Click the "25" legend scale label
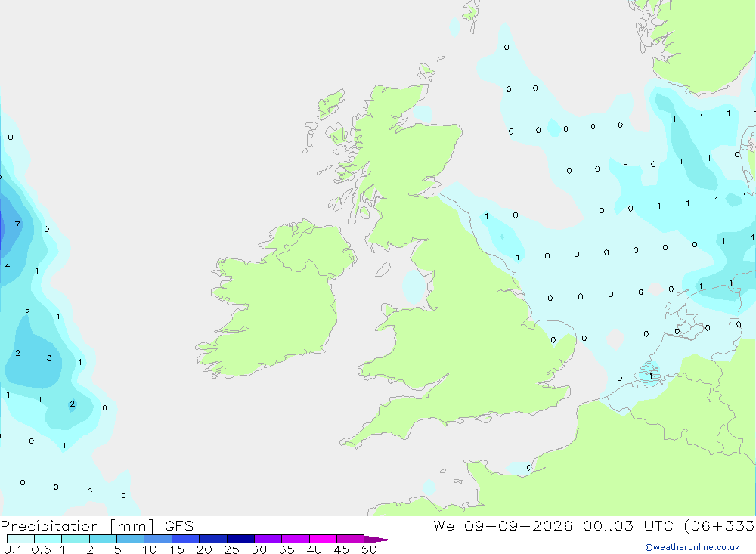756x554 pixels. [x=231, y=549]
